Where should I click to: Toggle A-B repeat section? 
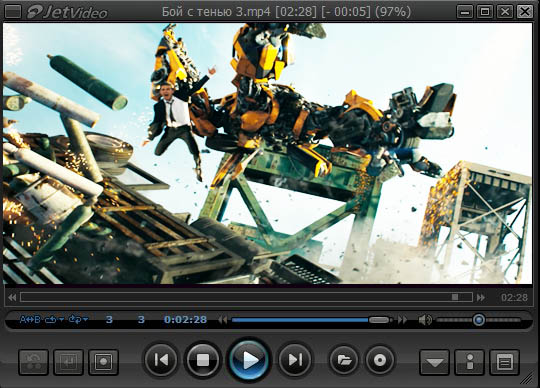click(30, 319)
